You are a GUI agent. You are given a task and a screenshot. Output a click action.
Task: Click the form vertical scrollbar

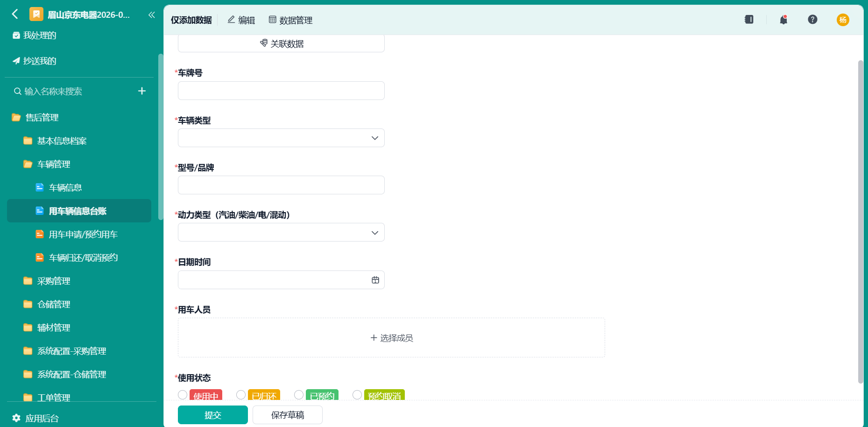click(x=861, y=222)
